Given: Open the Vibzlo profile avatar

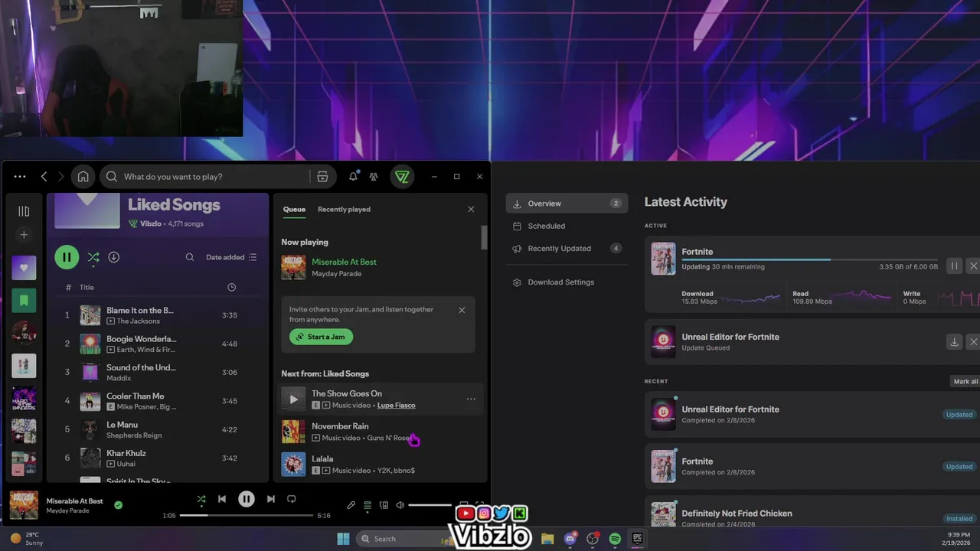Looking at the screenshot, I should coord(402,177).
